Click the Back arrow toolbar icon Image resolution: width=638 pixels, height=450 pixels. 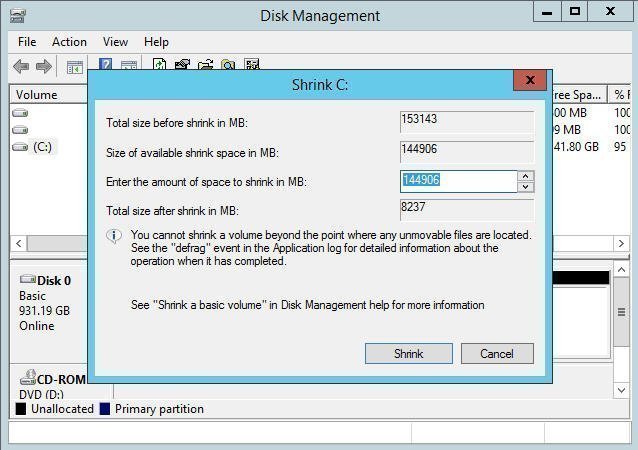tap(20, 66)
